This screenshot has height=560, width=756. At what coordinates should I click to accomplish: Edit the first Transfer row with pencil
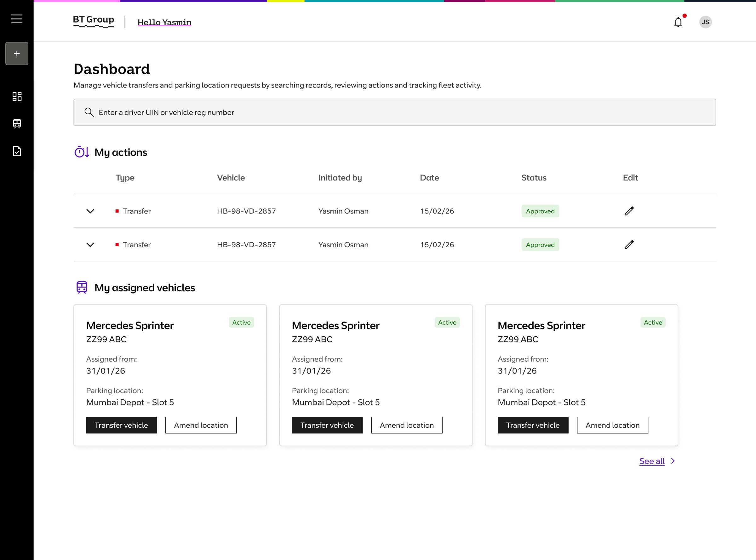(629, 211)
